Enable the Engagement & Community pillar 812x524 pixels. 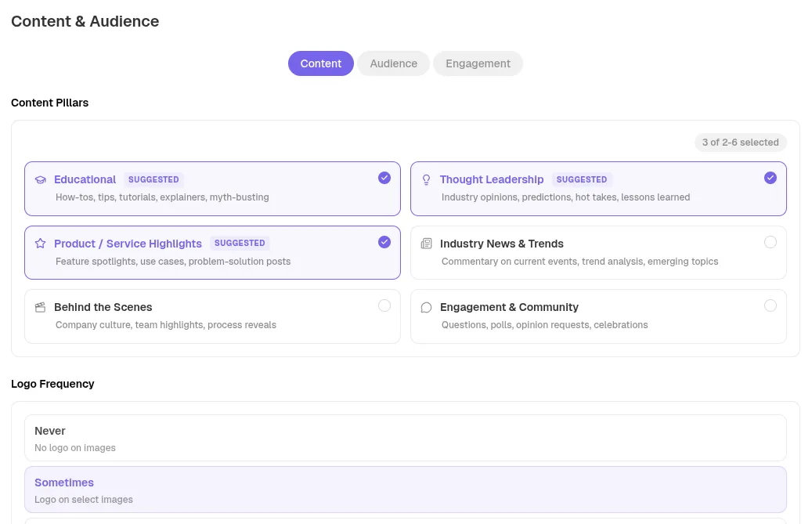(x=770, y=305)
